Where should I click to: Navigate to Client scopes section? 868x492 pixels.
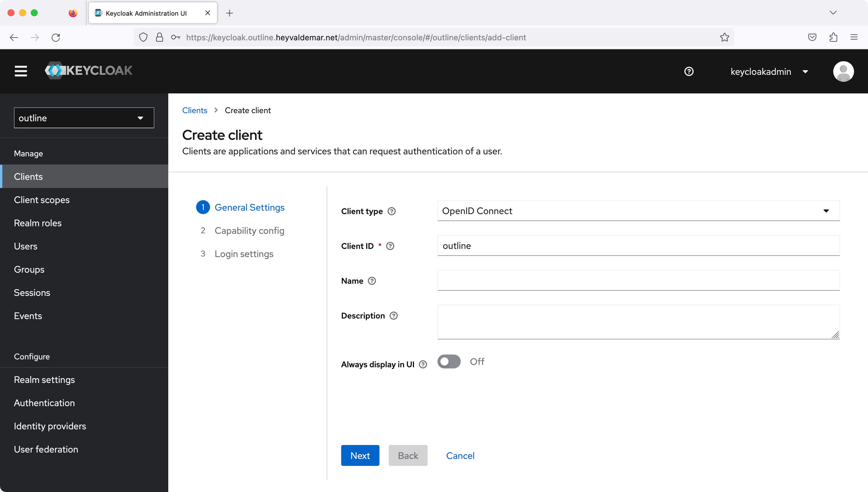42,200
